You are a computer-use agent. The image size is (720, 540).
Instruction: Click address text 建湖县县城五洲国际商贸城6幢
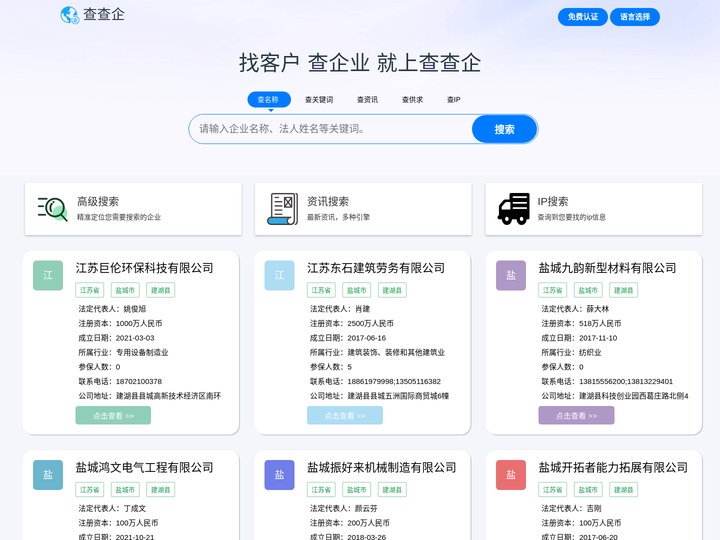[x=398, y=396]
